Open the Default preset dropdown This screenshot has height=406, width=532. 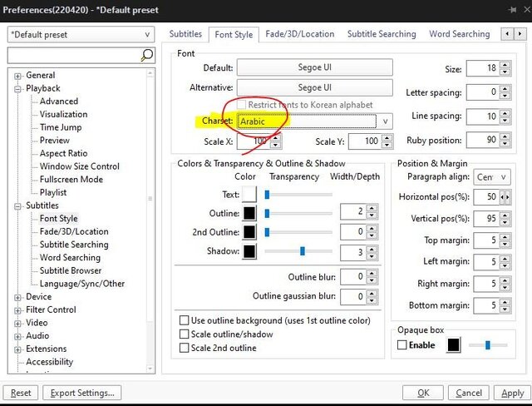(x=80, y=35)
